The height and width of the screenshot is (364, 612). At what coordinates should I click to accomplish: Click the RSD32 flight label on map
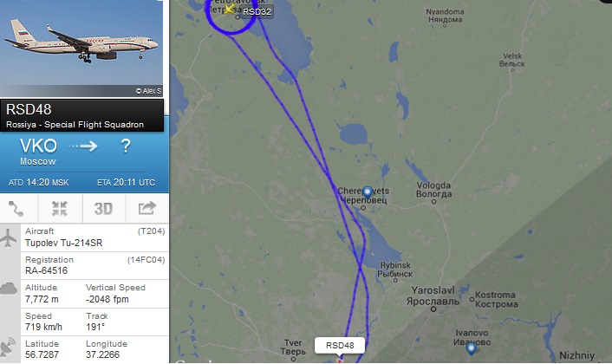pyautogui.click(x=257, y=12)
